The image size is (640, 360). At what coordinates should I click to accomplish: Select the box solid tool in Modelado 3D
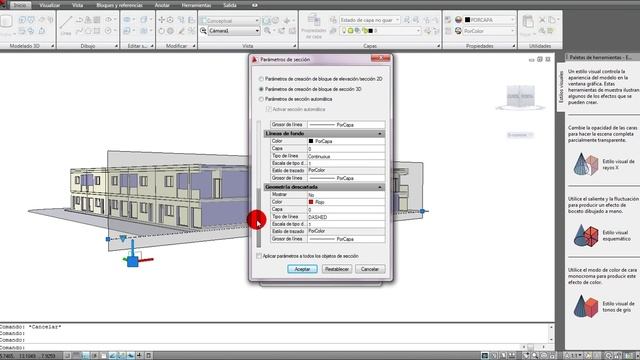tap(6, 22)
